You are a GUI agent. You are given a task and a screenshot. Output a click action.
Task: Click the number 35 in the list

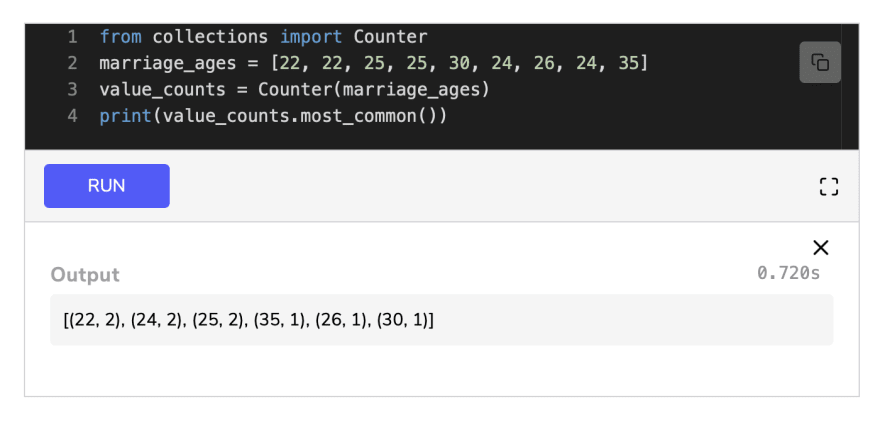(x=628, y=63)
